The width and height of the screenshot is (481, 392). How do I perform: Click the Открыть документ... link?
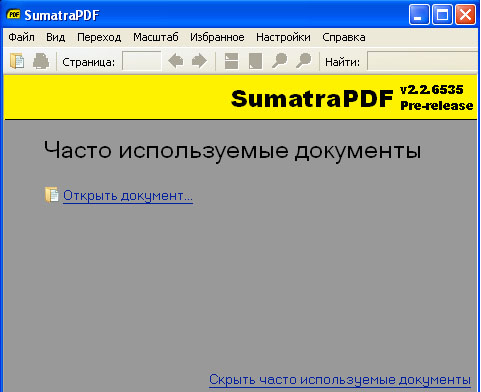128,196
